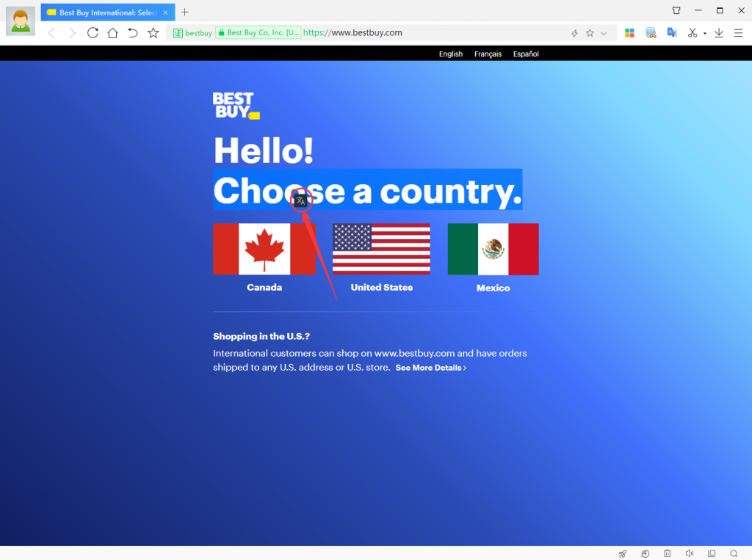Click the trash bin icon in status bar
This screenshot has width=752, height=560.
(667, 553)
